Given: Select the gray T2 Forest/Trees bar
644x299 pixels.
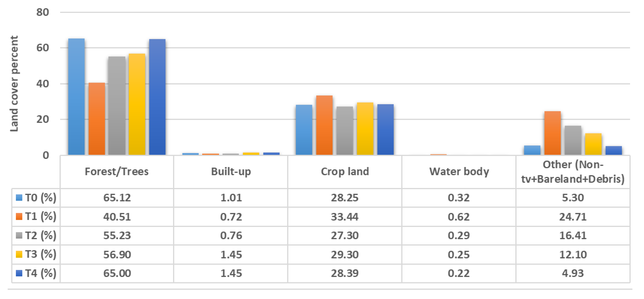Looking at the screenshot, I should pos(117,106).
